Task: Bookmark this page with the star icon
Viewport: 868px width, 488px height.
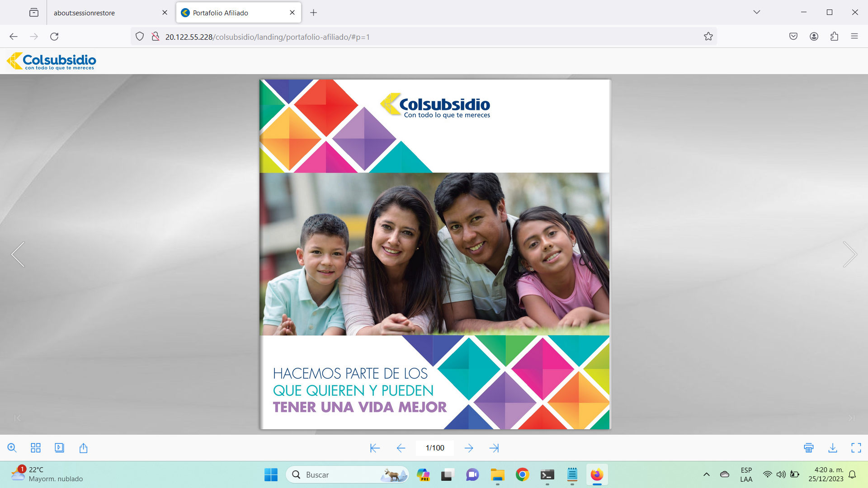Action: coord(708,37)
